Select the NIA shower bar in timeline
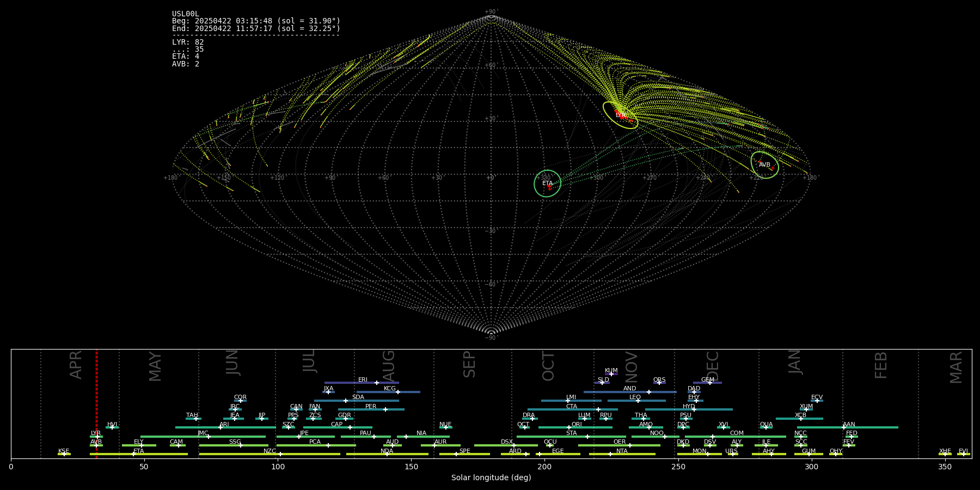 [423, 436]
